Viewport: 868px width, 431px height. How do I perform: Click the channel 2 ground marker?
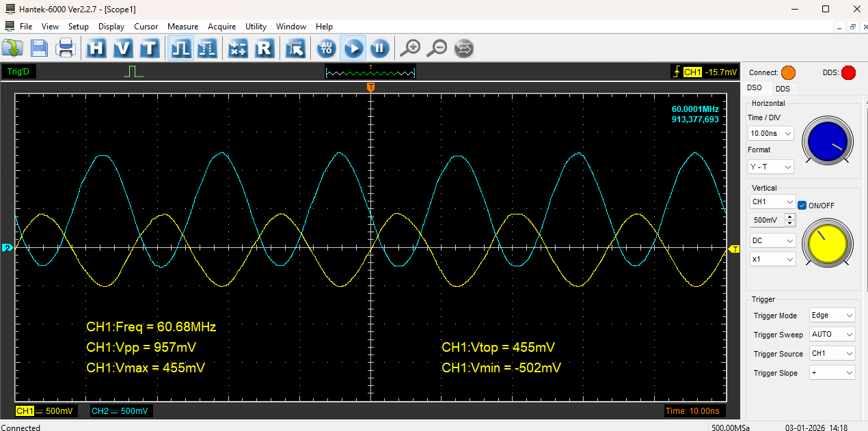click(7, 248)
